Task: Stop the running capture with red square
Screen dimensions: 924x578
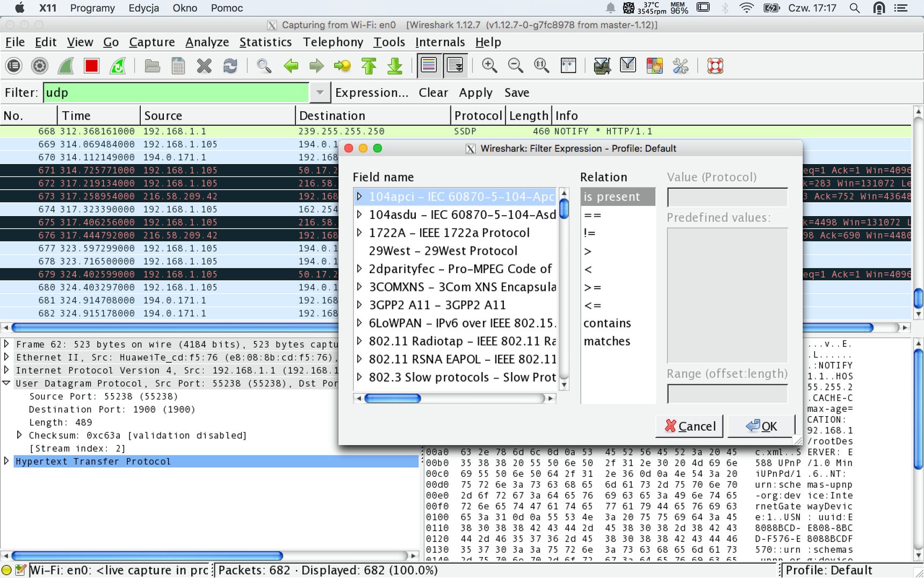Action: coord(91,66)
